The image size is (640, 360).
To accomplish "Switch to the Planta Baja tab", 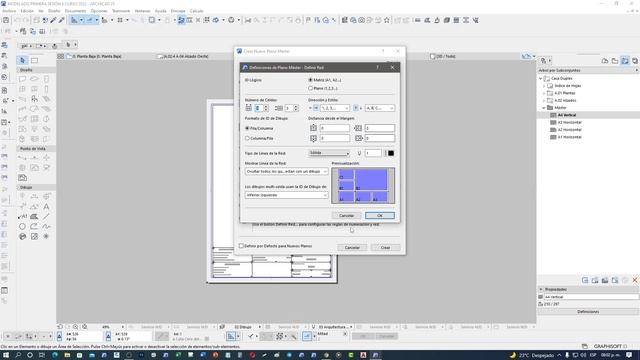I will 97,56.
